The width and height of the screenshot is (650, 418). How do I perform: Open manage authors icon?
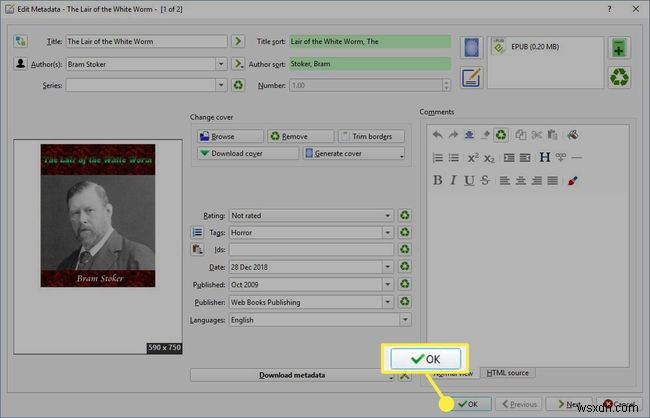[x=20, y=63]
